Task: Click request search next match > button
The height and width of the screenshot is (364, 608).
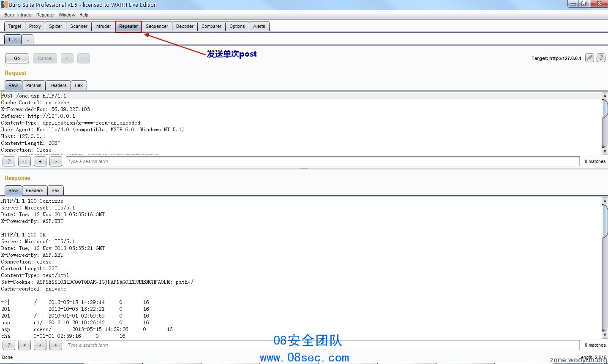Action: [56, 161]
